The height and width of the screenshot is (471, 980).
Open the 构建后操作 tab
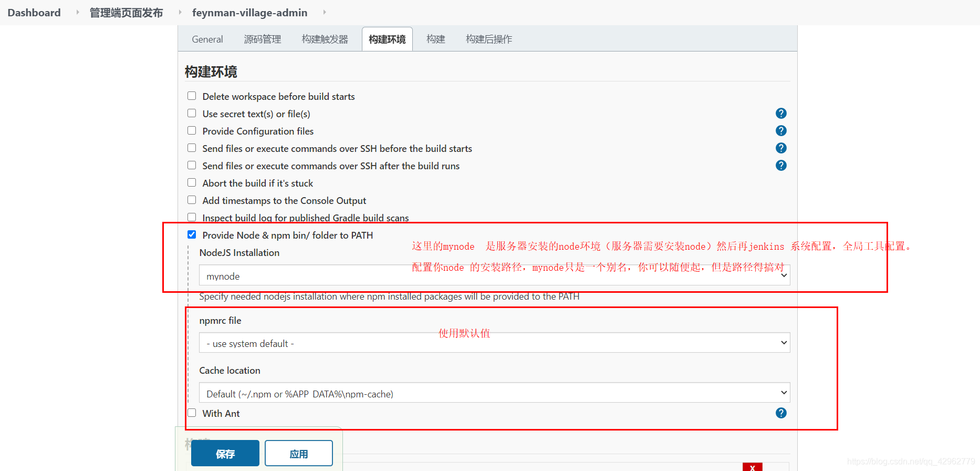click(x=489, y=39)
